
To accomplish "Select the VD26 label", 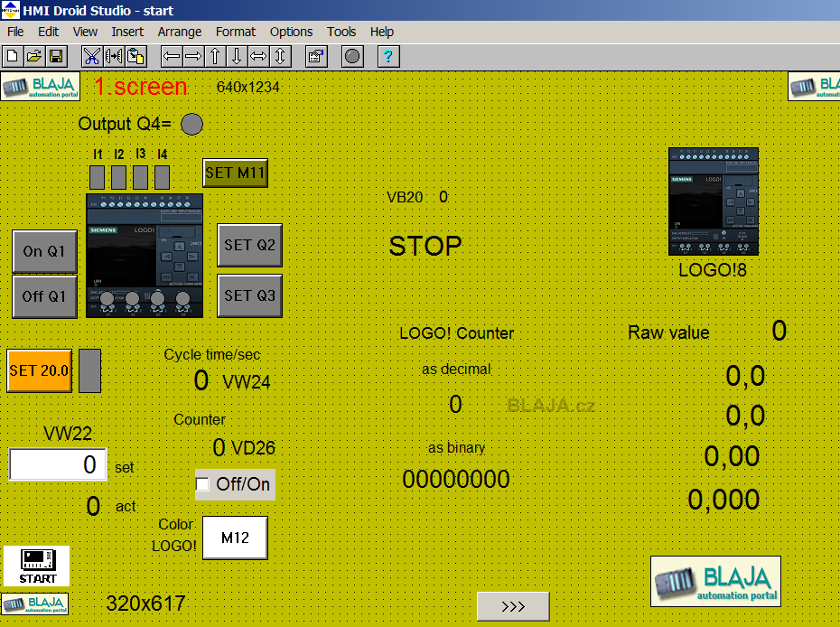I will click(253, 448).
